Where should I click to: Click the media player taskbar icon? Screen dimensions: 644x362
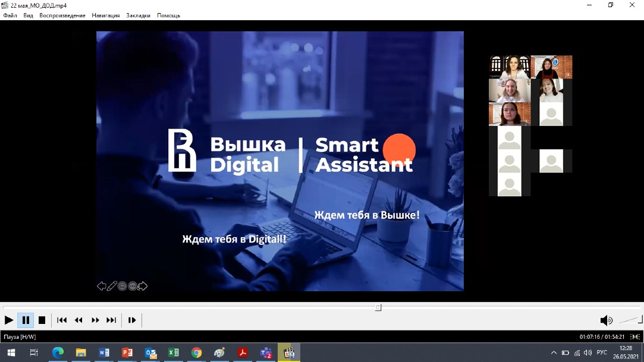(x=289, y=352)
